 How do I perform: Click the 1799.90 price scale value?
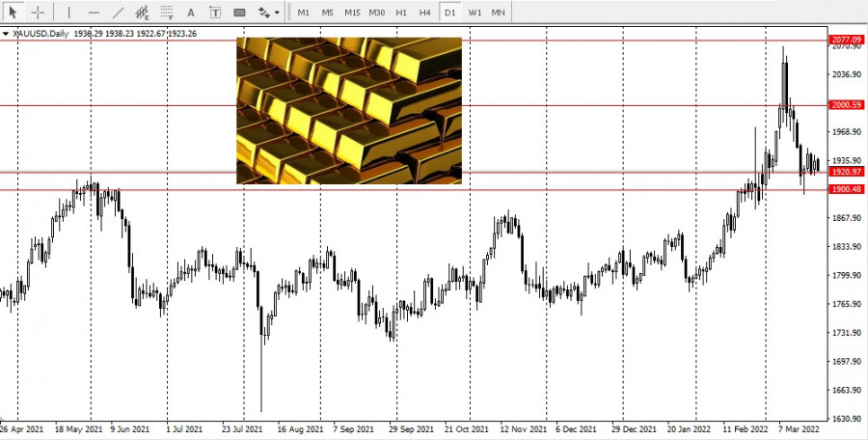847,275
